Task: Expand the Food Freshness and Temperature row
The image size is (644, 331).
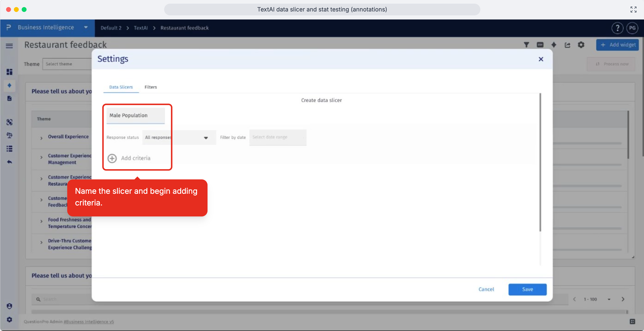Action: [x=41, y=221]
